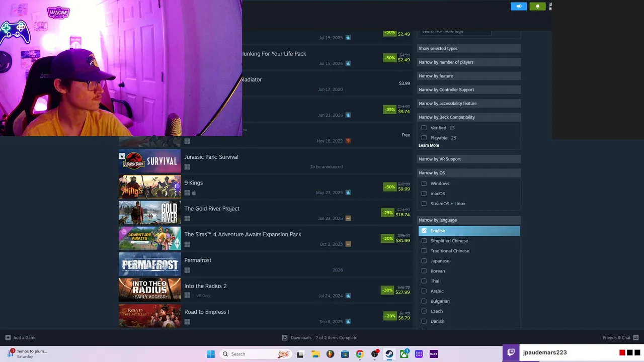
Task: Open Downloads - 2 of 2 Items Complete
Action: [x=319, y=337]
